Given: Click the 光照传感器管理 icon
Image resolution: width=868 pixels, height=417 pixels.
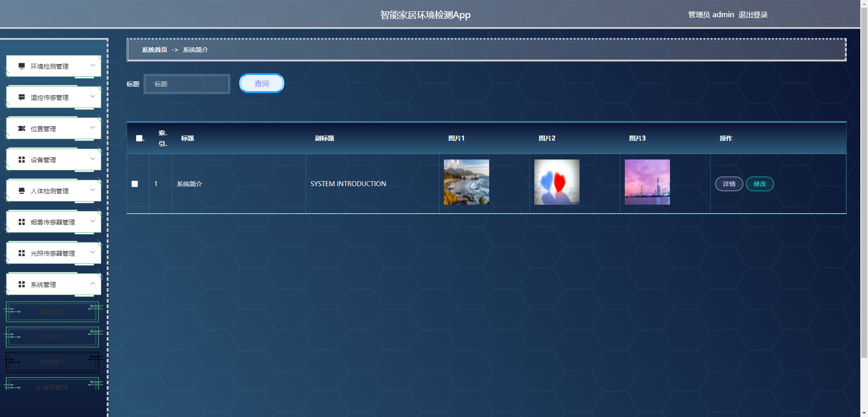Looking at the screenshot, I should (21, 253).
